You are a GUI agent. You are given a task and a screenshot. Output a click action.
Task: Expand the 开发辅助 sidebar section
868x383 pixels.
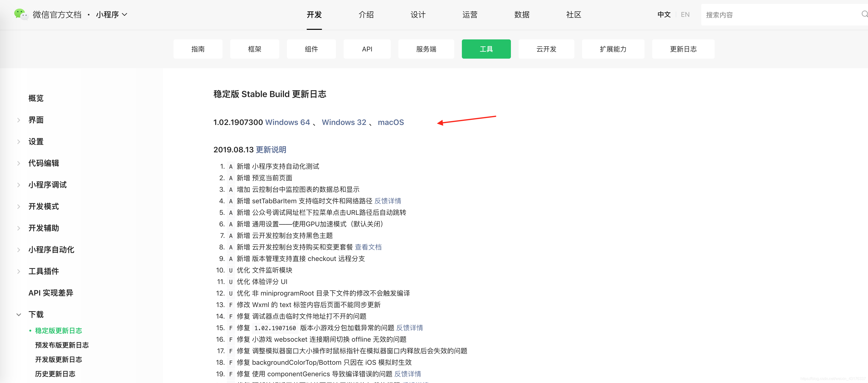tap(19, 228)
